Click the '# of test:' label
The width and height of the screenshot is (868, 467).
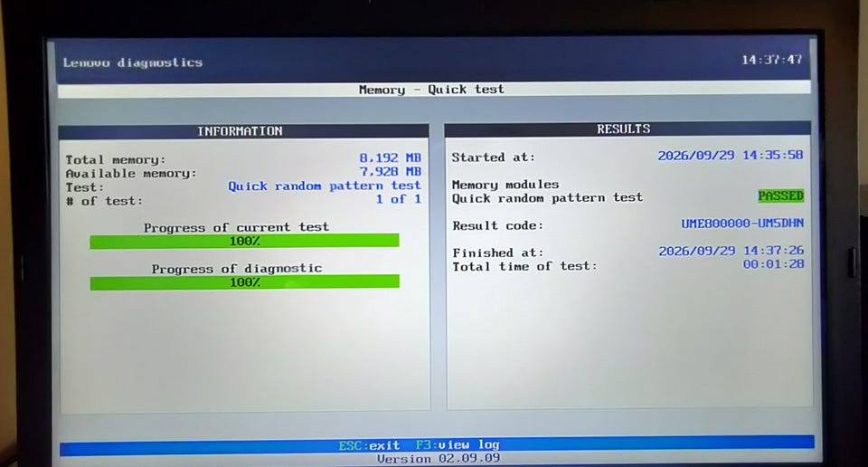[x=104, y=201]
